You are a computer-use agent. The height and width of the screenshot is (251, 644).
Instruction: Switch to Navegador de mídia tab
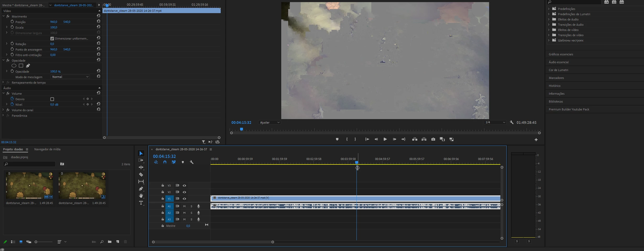click(47, 149)
